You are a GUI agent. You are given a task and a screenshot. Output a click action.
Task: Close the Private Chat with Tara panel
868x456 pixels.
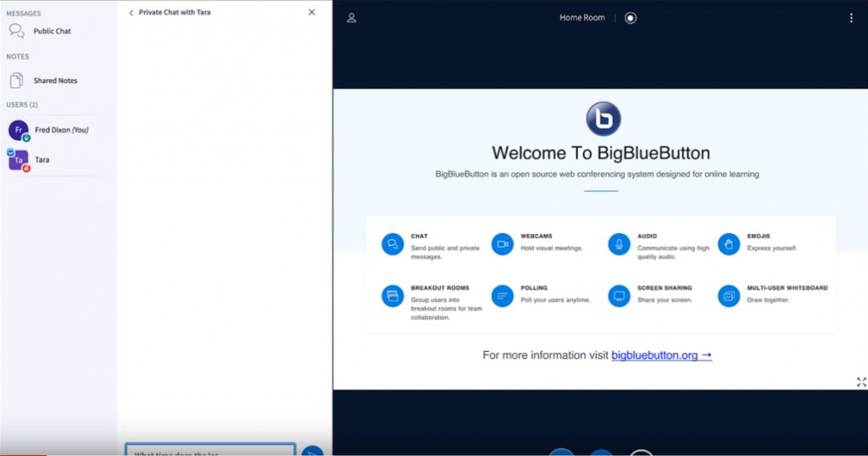coord(312,12)
